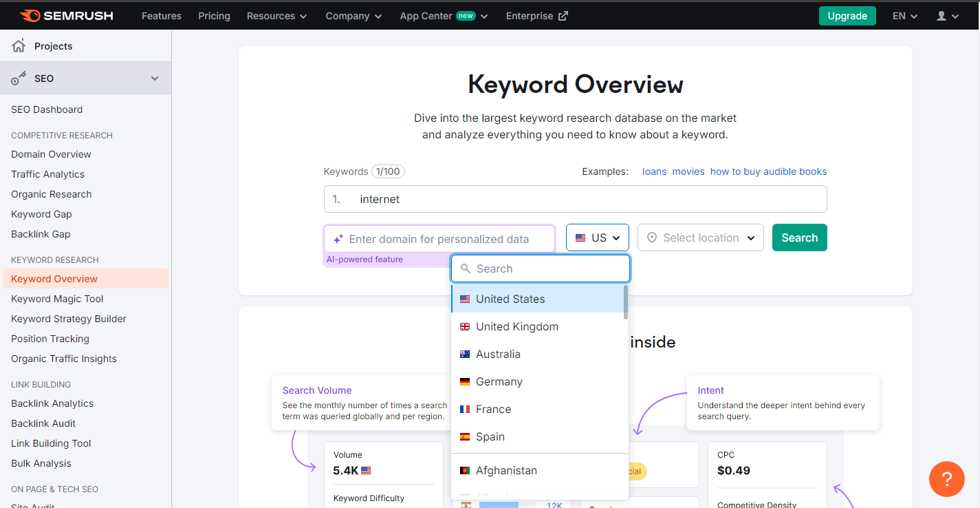Go to Backlink Audit
This screenshot has width=980, height=508.
tap(43, 423)
